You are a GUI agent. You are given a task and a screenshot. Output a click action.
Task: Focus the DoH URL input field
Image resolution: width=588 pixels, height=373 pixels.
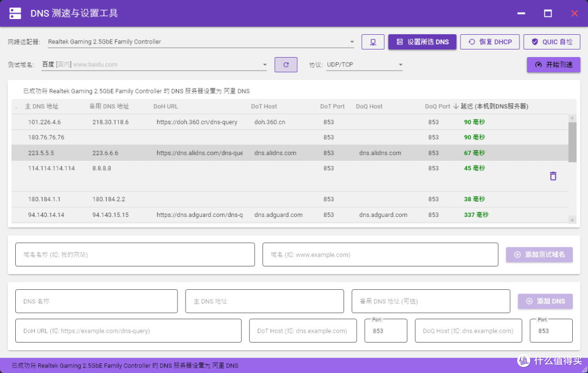[128, 331]
